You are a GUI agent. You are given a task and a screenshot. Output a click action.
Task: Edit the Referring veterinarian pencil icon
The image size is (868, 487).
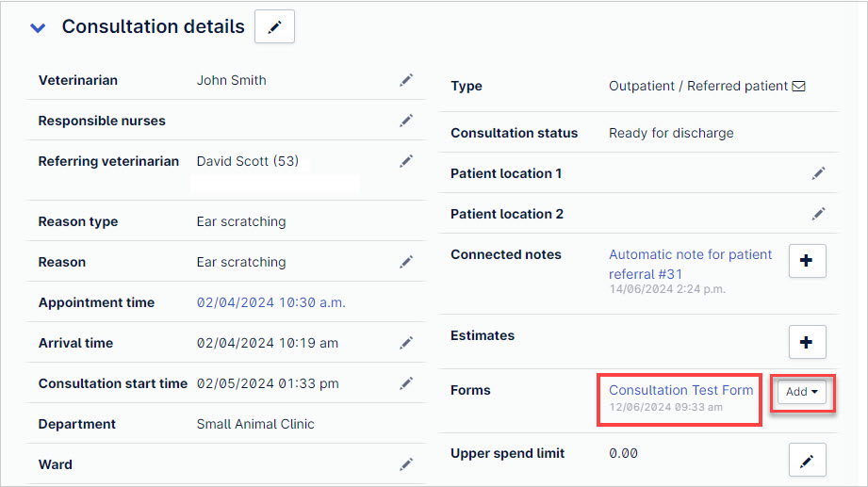(x=406, y=161)
